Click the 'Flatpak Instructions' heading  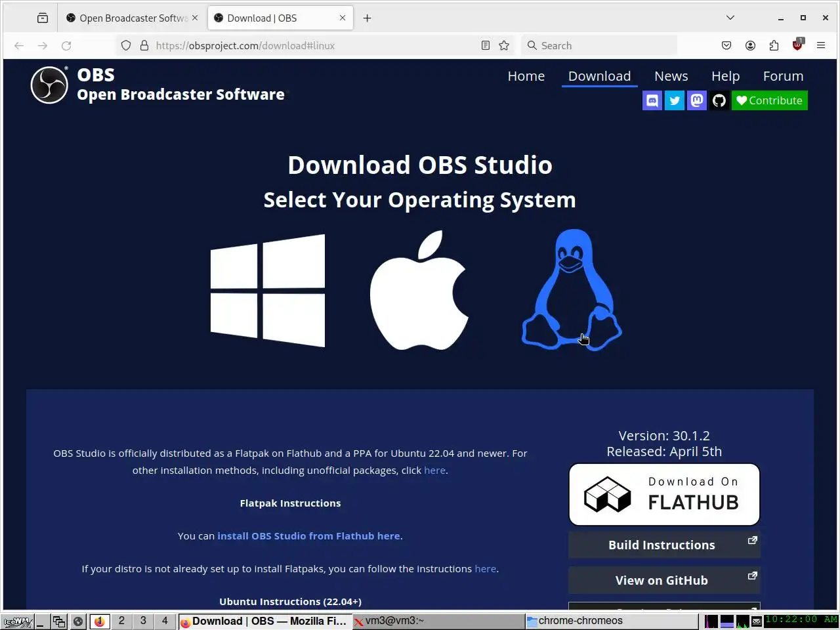[290, 503]
